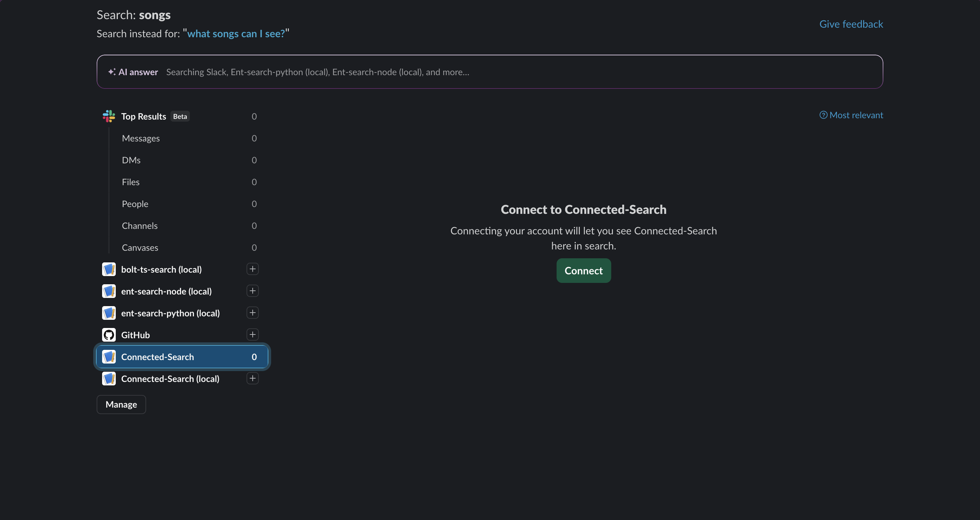Switch to the Files results filter

130,182
